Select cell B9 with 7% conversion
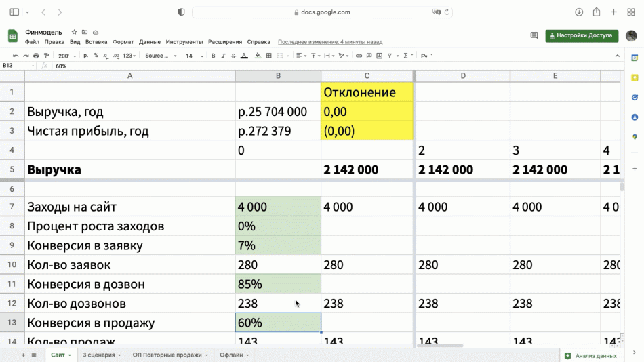Viewport: 644px width, 362px height. tap(278, 245)
